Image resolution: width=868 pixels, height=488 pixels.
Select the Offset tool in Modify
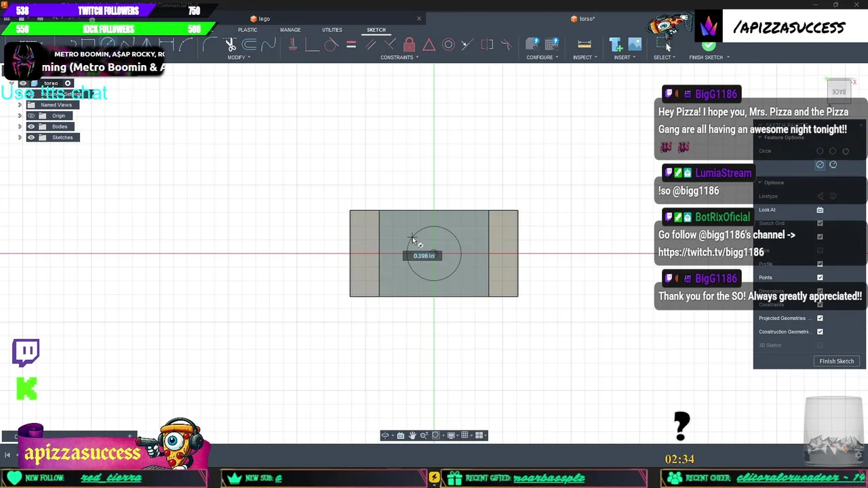250,45
